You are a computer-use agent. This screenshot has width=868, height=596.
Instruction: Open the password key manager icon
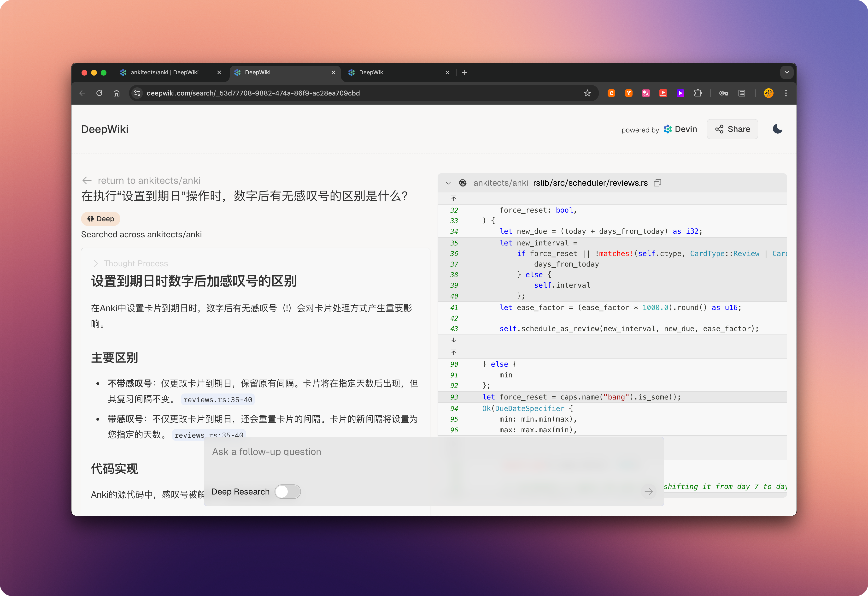[x=724, y=93]
